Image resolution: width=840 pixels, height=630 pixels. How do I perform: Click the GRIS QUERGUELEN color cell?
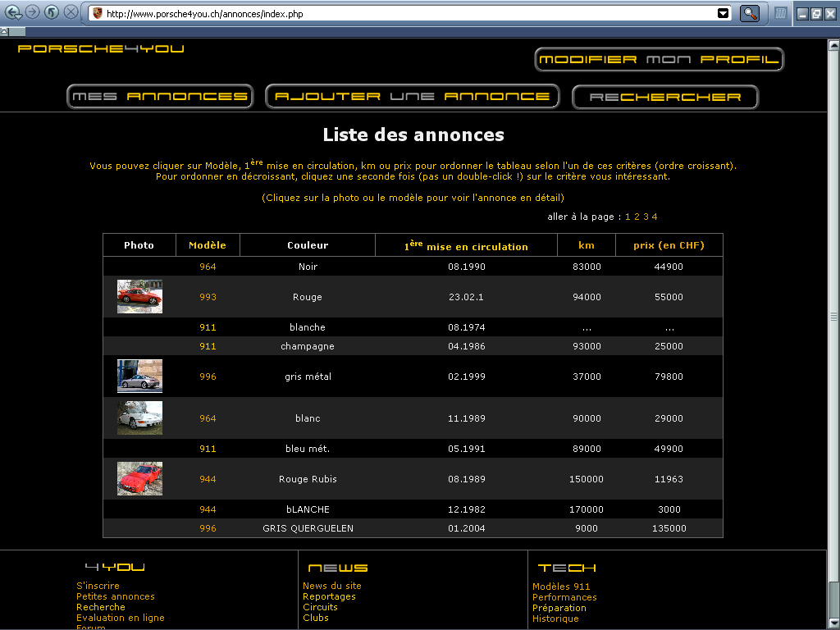(x=308, y=528)
